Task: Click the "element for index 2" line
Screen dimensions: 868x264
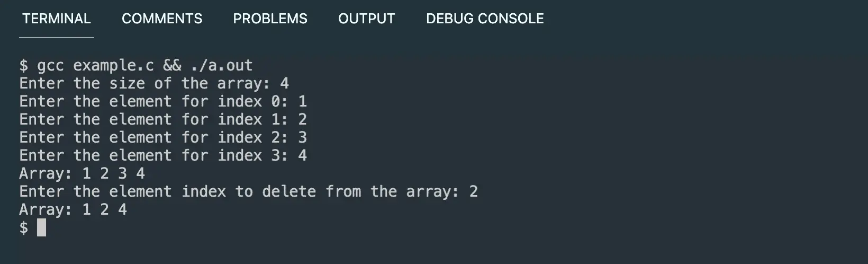Action: [163, 138]
